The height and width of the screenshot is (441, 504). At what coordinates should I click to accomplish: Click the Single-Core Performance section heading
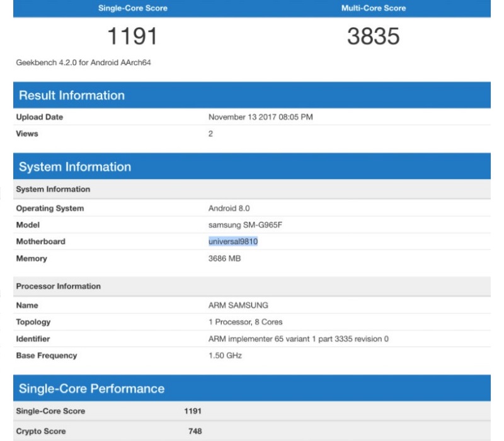tap(91, 389)
